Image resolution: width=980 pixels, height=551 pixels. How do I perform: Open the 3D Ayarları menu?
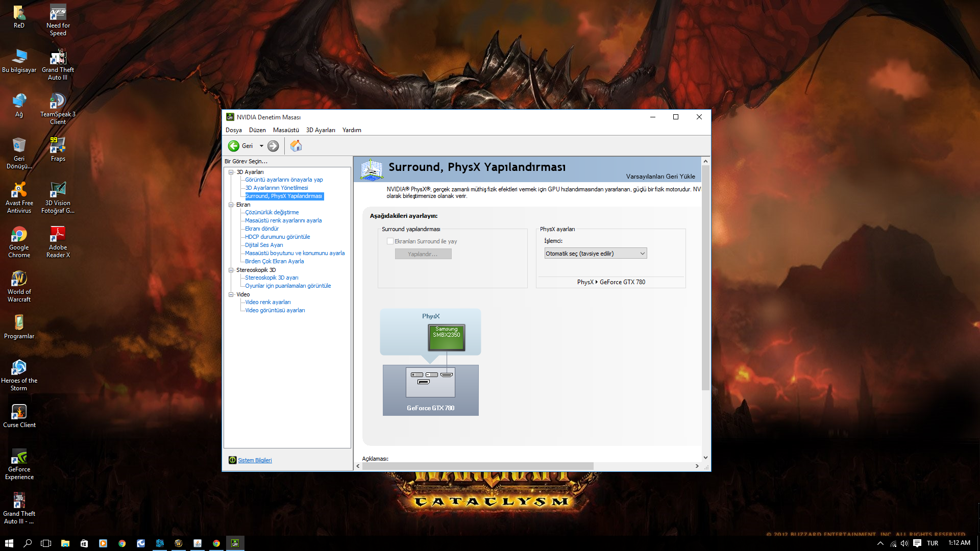click(x=321, y=130)
